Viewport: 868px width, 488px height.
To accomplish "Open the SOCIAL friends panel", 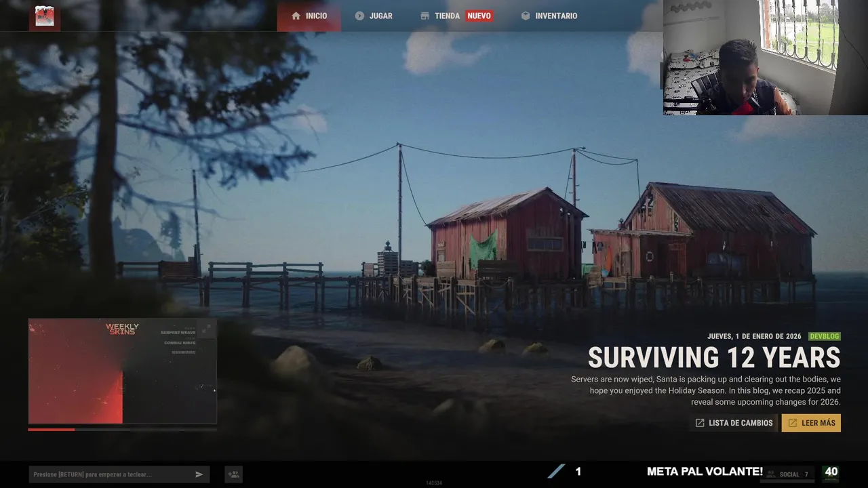I will pyautogui.click(x=787, y=474).
